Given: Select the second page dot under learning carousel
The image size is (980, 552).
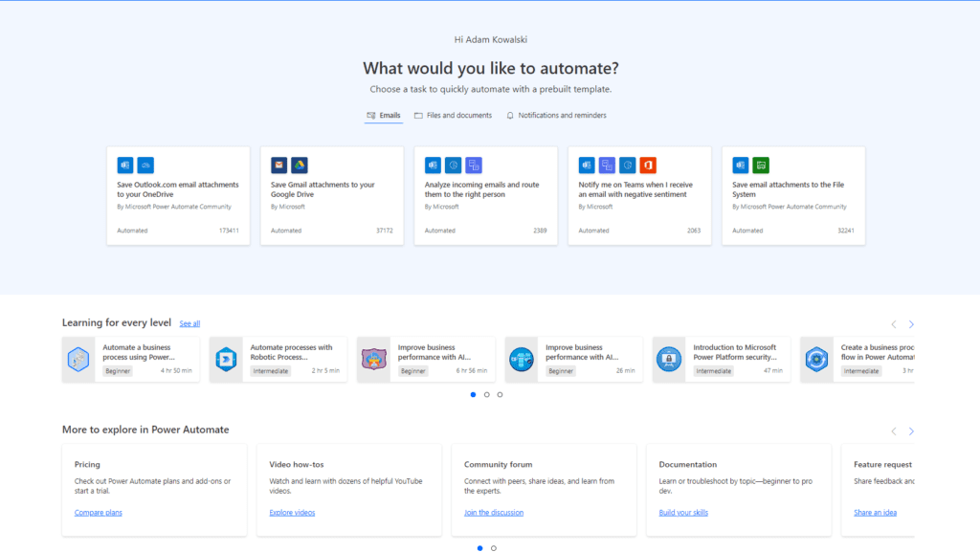Looking at the screenshot, I should (486, 393).
